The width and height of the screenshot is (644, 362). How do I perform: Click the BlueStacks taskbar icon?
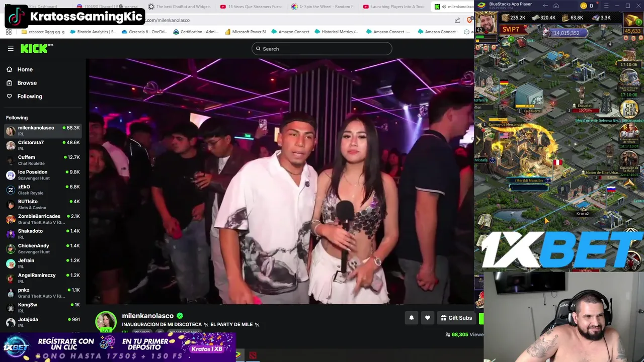click(x=238, y=355)
